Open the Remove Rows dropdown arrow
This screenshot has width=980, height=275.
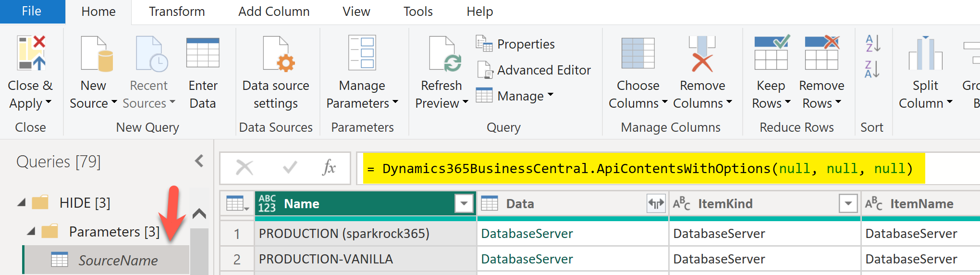pos(838,102)
